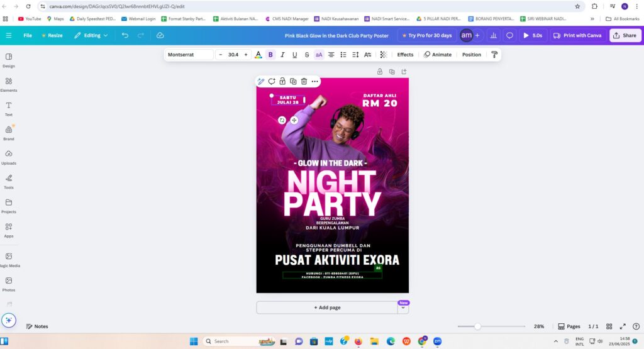
Task: Open the text color picker
Action: point(258,55)
